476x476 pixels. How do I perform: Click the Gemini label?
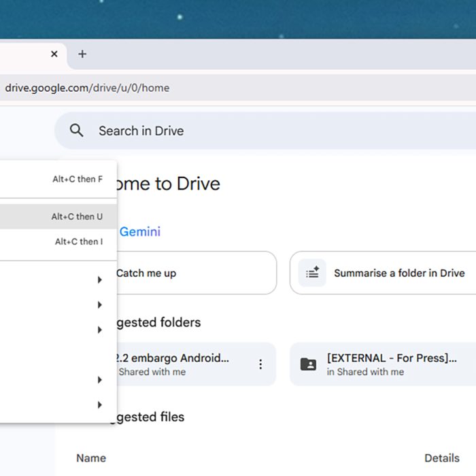tap(140, 232)
